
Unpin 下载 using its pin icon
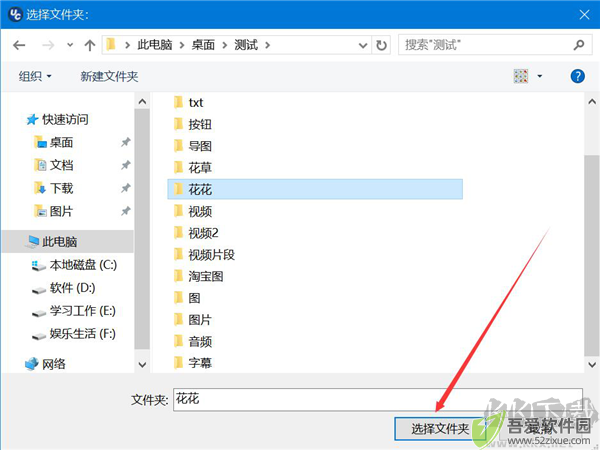pos(126,188)
